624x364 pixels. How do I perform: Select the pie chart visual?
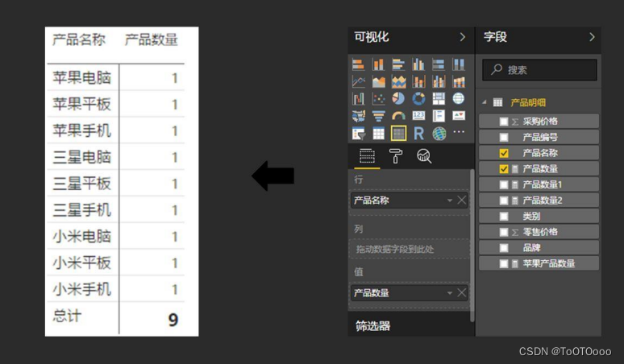pyautogui.click(x=398, y=98)
